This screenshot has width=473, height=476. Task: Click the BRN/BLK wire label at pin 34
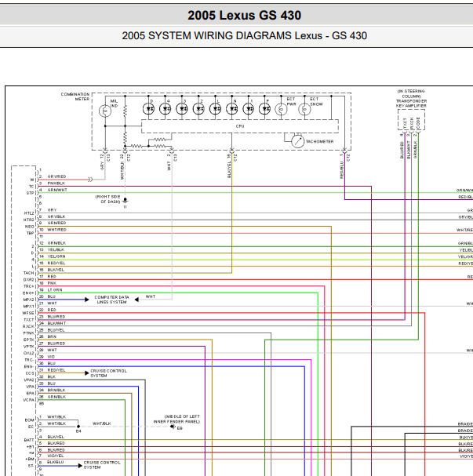[x=56, y=390]
